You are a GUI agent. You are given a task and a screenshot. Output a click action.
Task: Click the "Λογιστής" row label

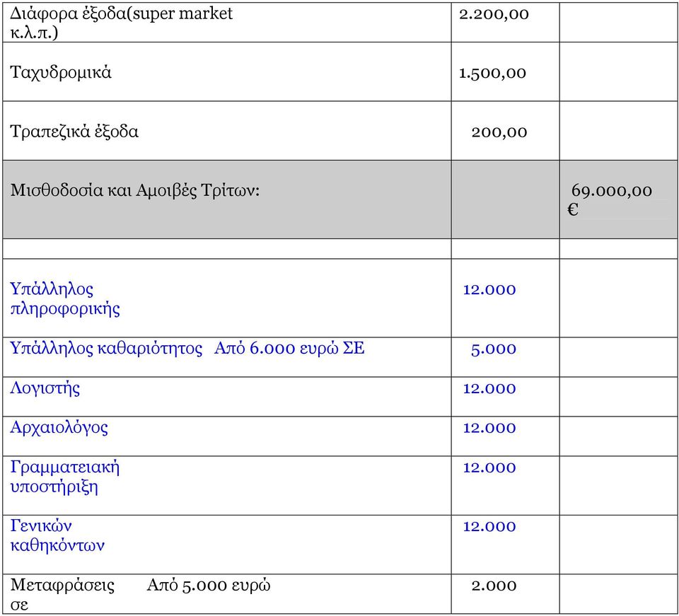click(45, 388)
